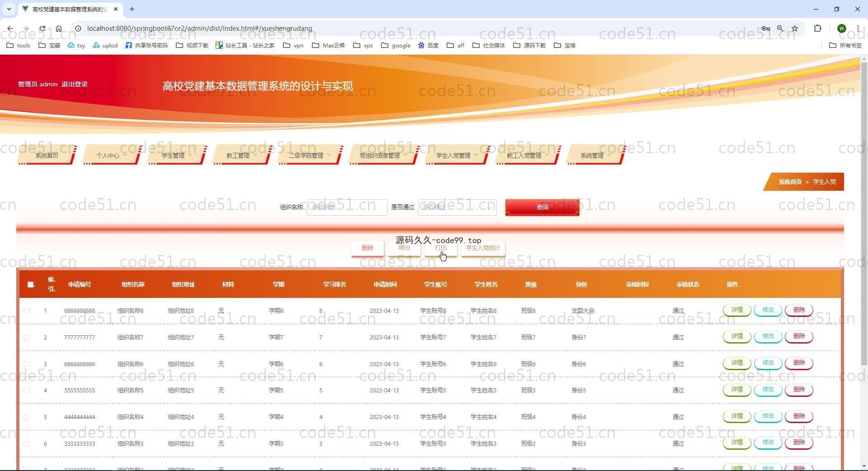Open the browser home page

click(x=59, y=28)
